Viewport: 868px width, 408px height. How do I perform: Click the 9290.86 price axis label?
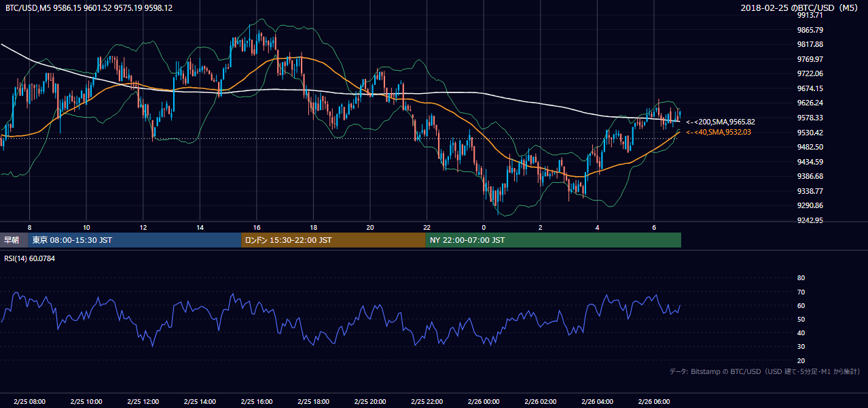pos(810,205)
